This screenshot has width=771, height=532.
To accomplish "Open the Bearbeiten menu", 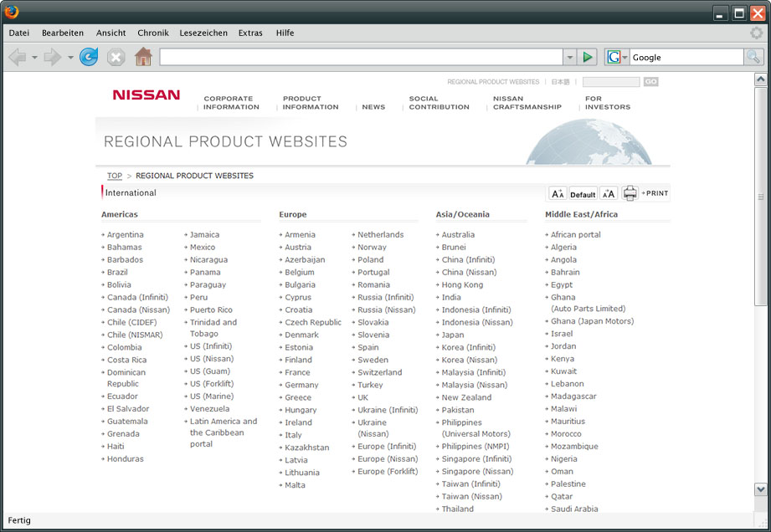I will (x=63, y=33).
